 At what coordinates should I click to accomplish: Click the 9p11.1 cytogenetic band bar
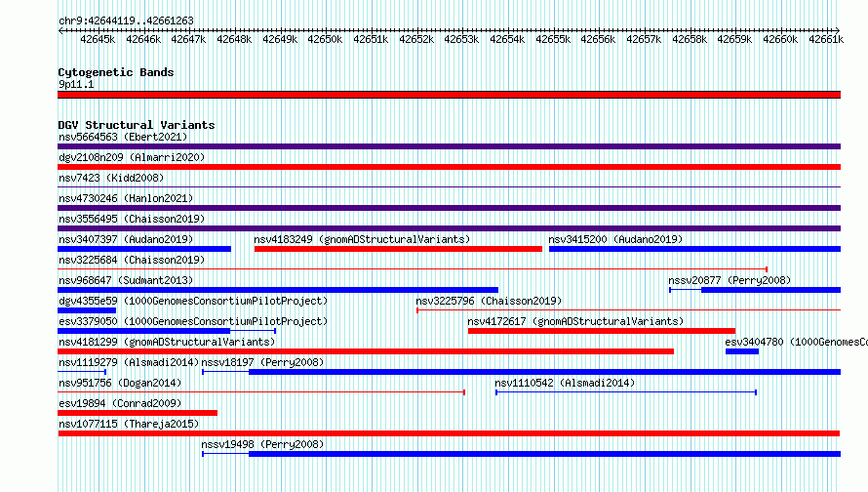click(x=449, y=95)
